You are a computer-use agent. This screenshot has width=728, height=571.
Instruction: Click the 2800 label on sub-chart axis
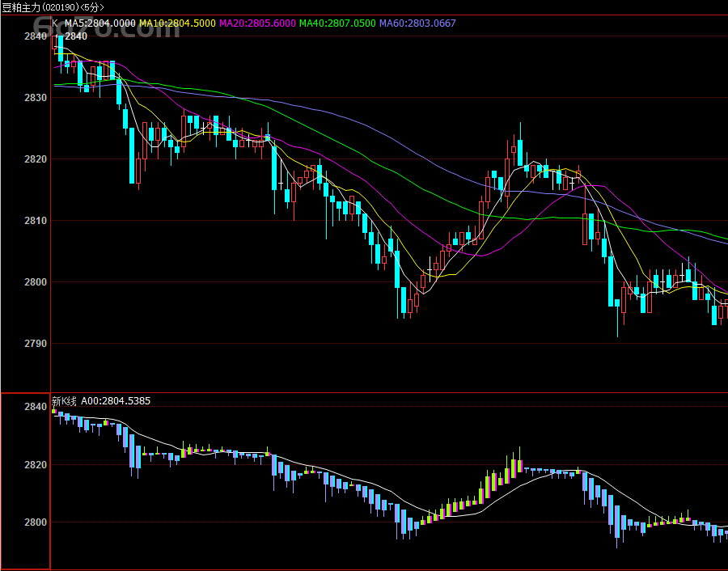tap(36, 522)
